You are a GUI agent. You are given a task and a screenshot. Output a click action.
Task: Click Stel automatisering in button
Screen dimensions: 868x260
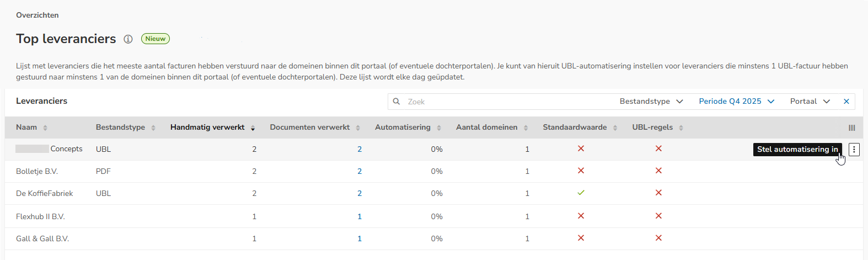tap(797, 150)
